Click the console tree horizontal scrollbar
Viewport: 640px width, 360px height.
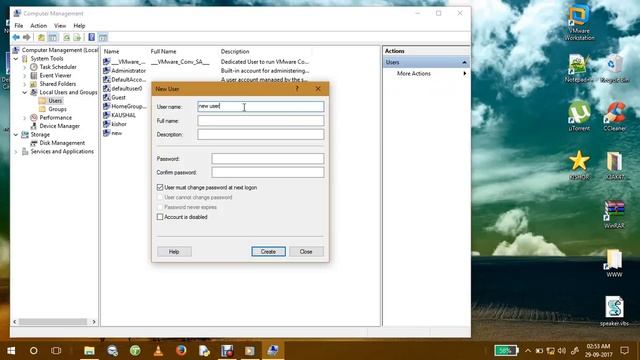tap(53, 322)
